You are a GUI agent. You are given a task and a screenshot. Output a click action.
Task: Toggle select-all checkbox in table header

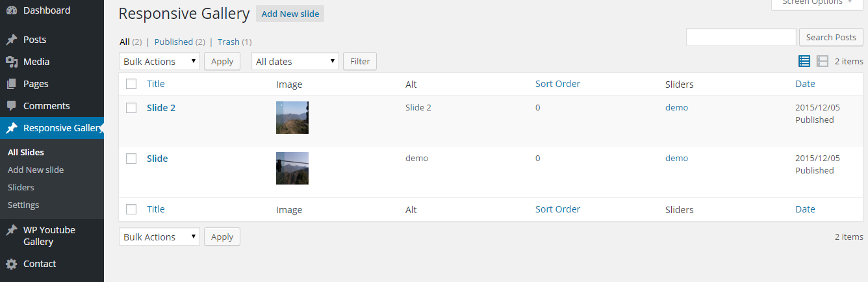(131, 84)
